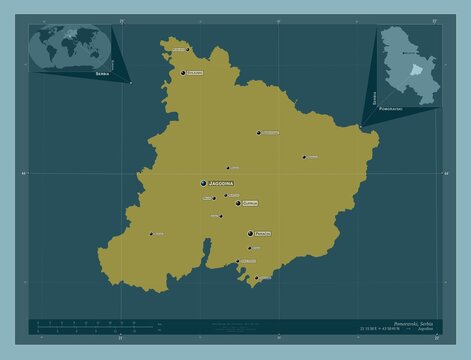The height and width of the screenshot is (360, 471).
Task: Click the westernmost town marker on the map
Action: point(151,234)
